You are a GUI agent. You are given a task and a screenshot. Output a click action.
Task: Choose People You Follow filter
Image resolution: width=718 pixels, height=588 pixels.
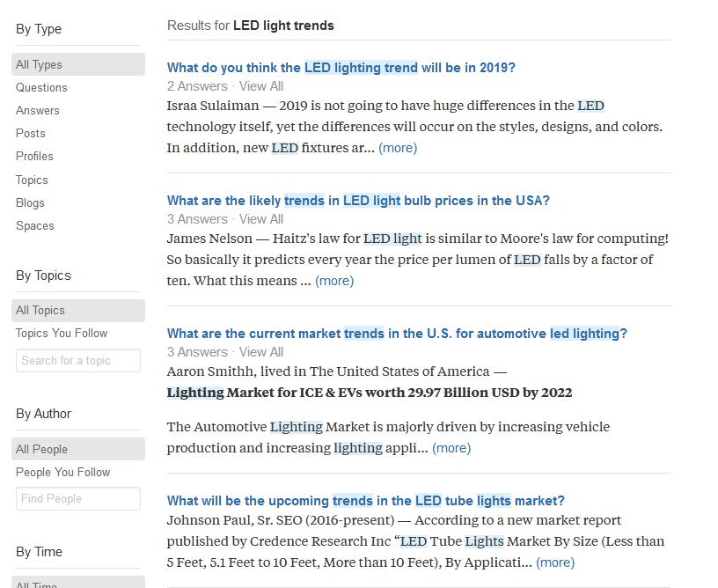pyautogui.click(x=62, y=472)
